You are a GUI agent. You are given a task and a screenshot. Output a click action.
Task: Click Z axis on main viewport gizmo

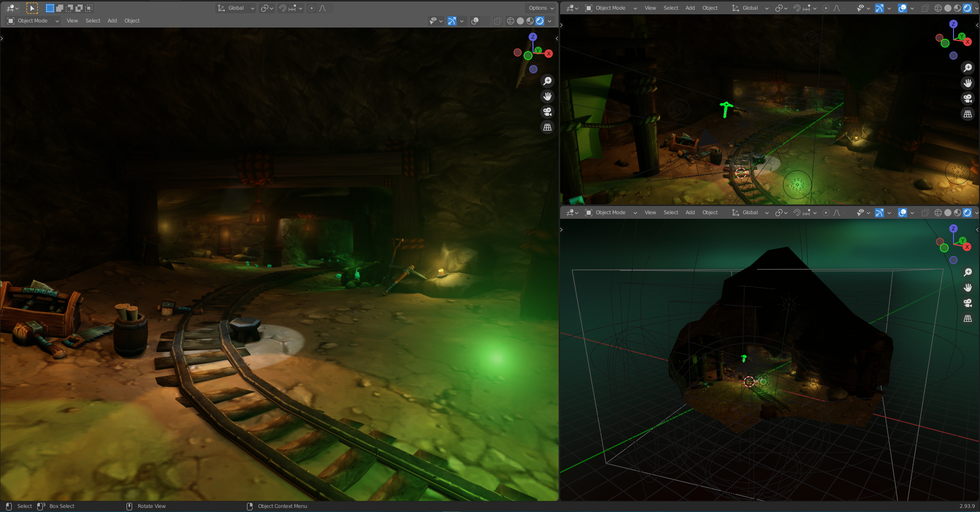pyautogui.click(x=533, y=37)
